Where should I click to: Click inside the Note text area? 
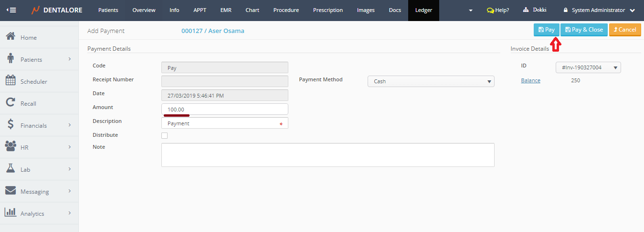pos(327,155)
